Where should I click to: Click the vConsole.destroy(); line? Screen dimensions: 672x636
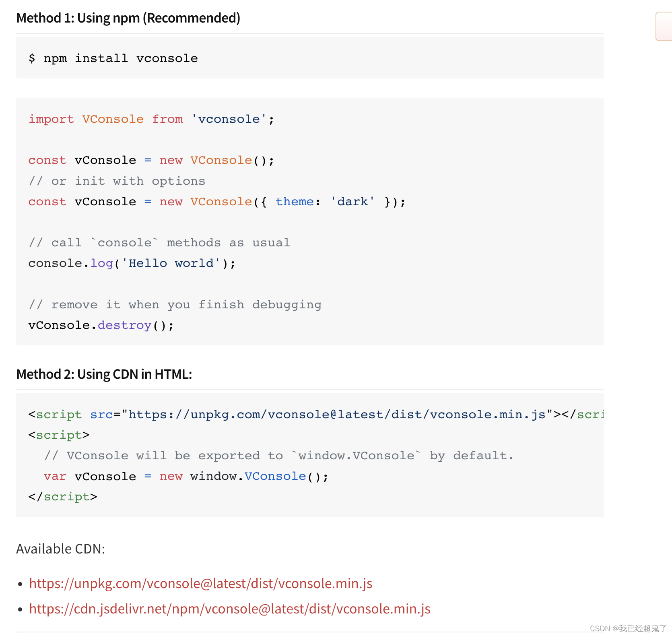point(101,325)
